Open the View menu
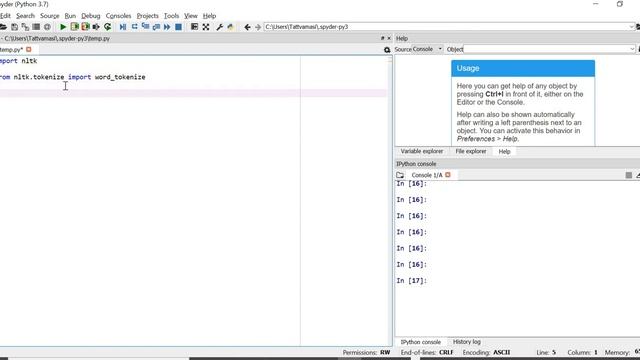 [x=191, y=16]
